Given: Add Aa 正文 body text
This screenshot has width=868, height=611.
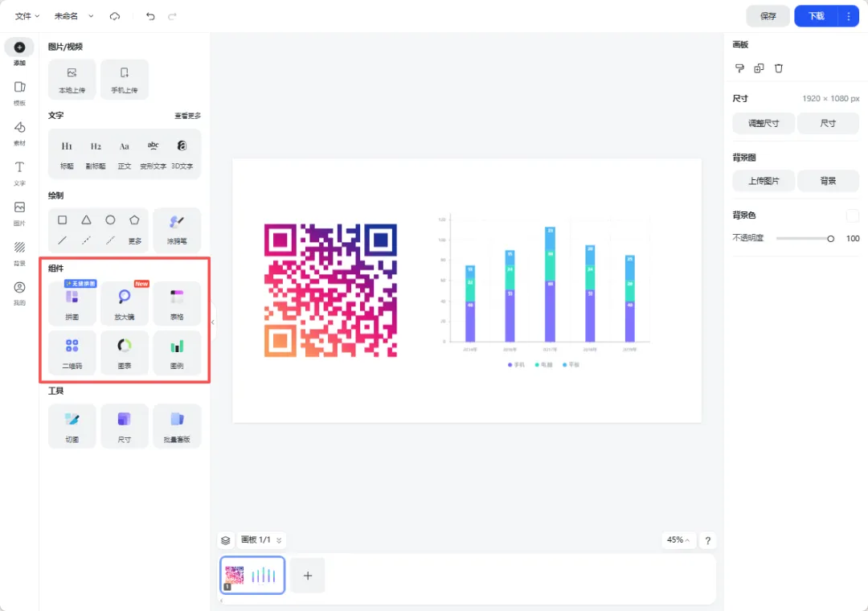Looking at the screenshot, I should point(124,154).
